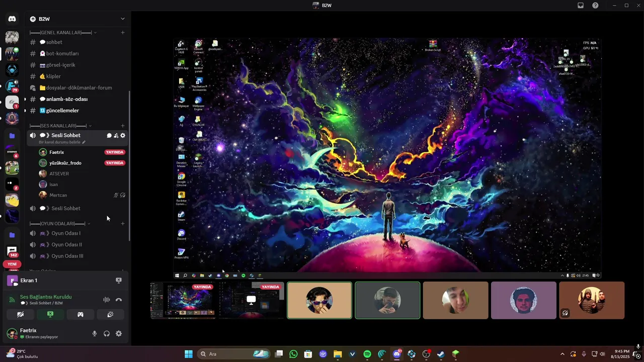This screenshot has height=362, width=644.
Task: Disconnect from voice with hang-up icon
Action: [x=119, y=300]
